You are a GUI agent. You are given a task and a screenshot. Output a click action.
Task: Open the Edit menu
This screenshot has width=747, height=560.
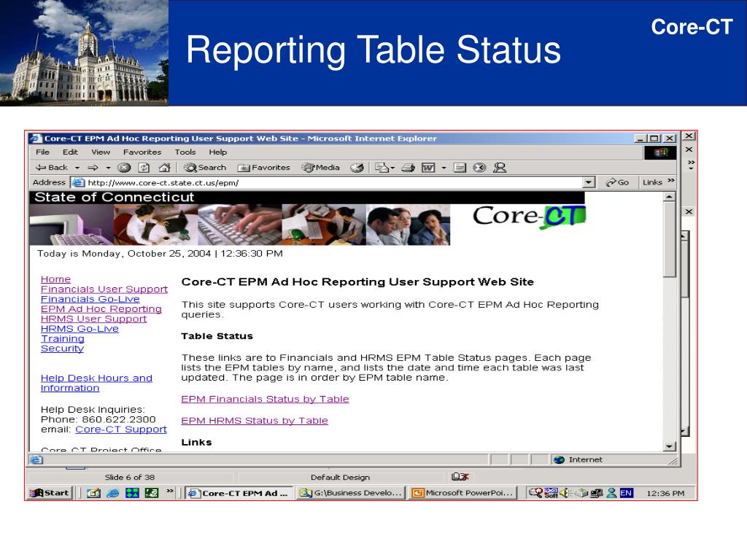tap(71, 152)
